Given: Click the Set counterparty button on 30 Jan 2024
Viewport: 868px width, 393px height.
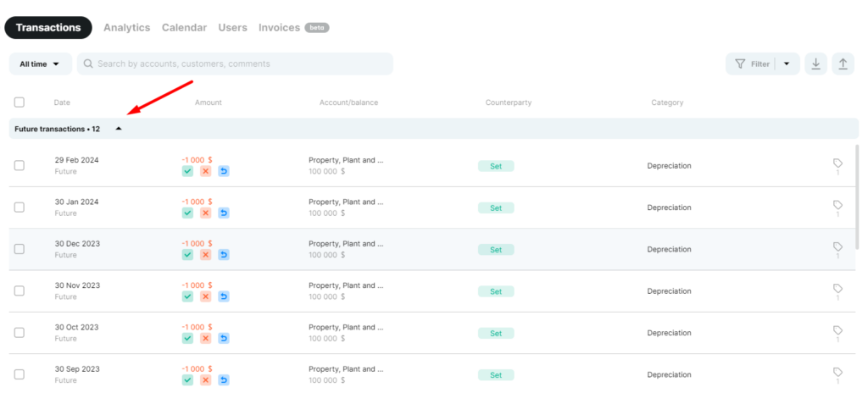Looking at the screenshot, I should click(496, 208).
